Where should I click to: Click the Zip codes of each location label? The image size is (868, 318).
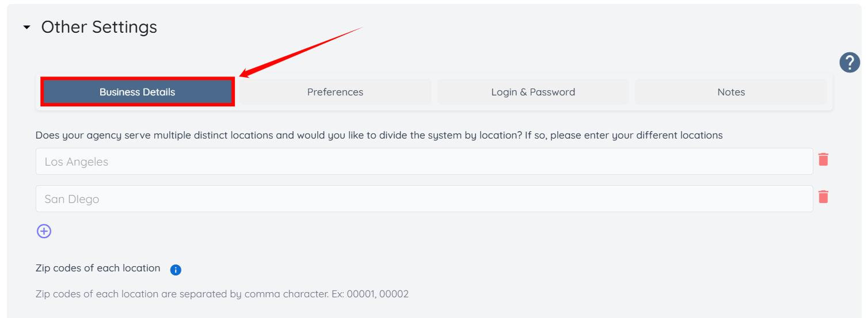(x=98, y=268)
